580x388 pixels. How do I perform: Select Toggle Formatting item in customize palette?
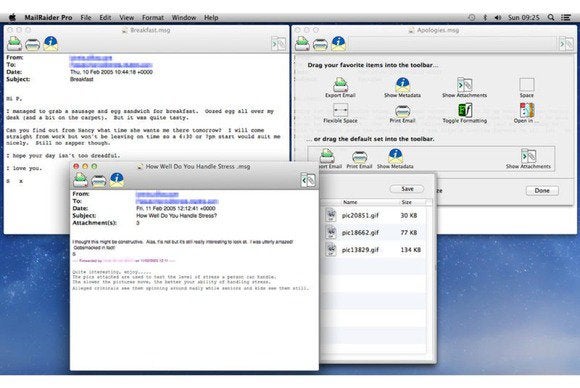(x=465, y=113)
